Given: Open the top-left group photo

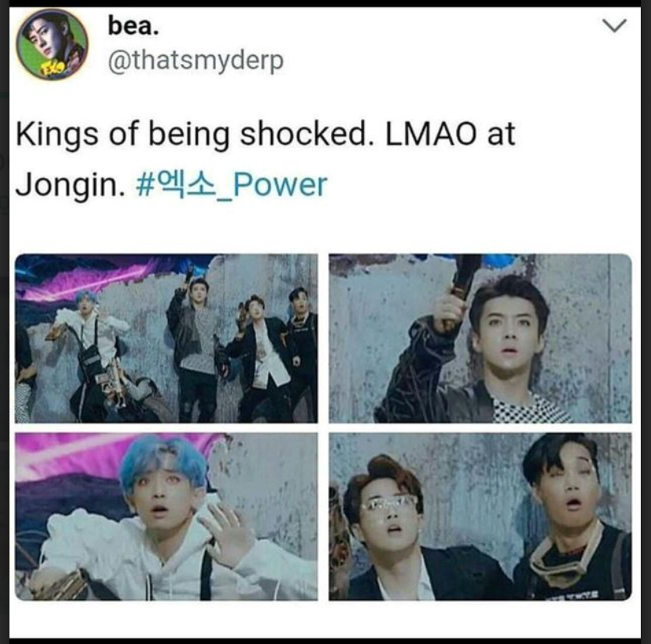Looking at the screenshot, I should coord(166,338).
